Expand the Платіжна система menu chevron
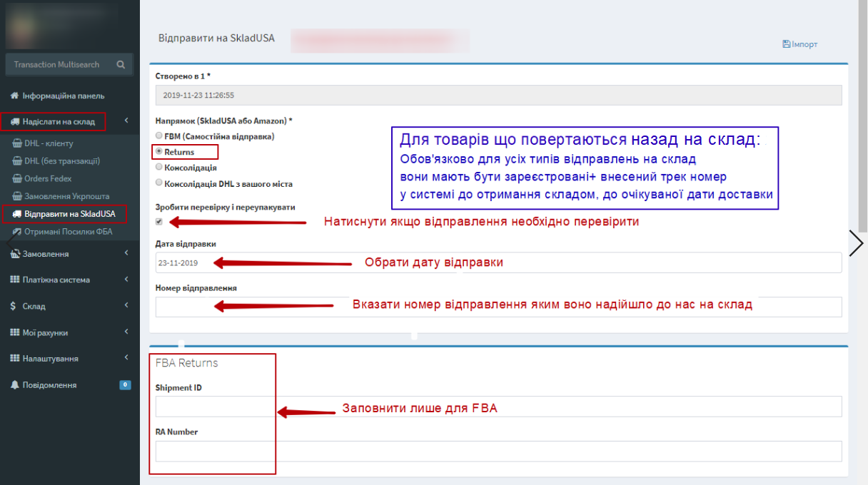This screenshot has height=485, width=868. (126, 280)
